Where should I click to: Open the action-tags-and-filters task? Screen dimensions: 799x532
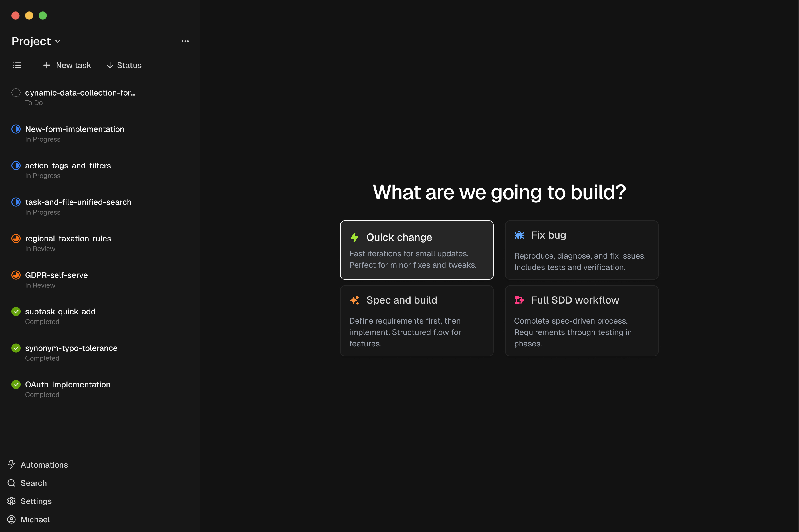68,166
